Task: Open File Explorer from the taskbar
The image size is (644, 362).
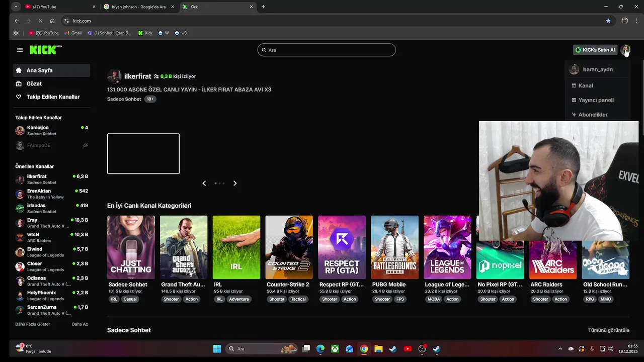Action: coord(378,349)
